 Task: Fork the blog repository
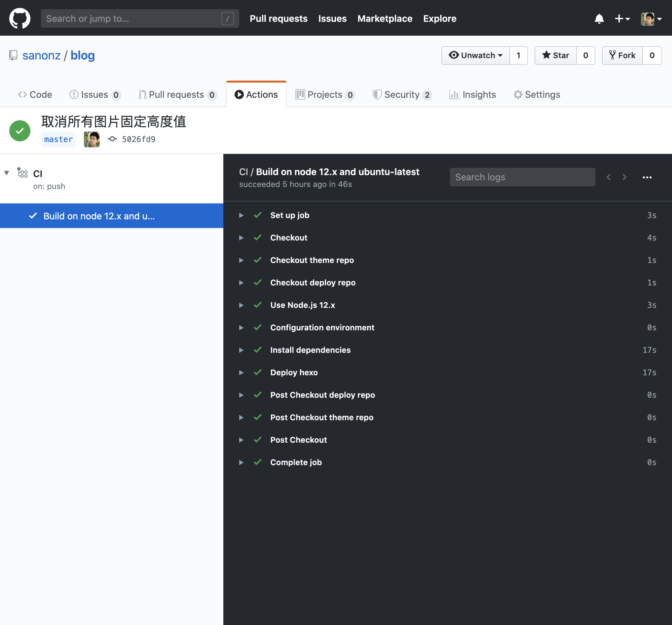pyautogui.click(x=622, y=55)
